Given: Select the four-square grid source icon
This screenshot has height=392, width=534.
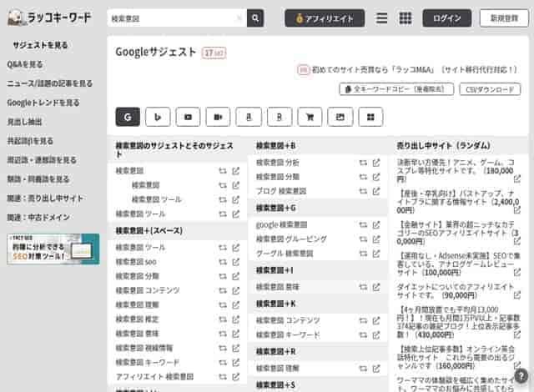Looking at the screenshot, I should coord(370,117).
